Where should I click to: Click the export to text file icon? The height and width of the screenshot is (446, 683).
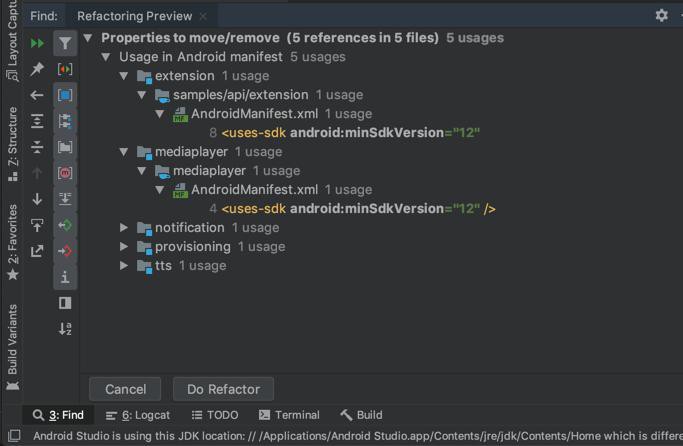coord(37,225)
